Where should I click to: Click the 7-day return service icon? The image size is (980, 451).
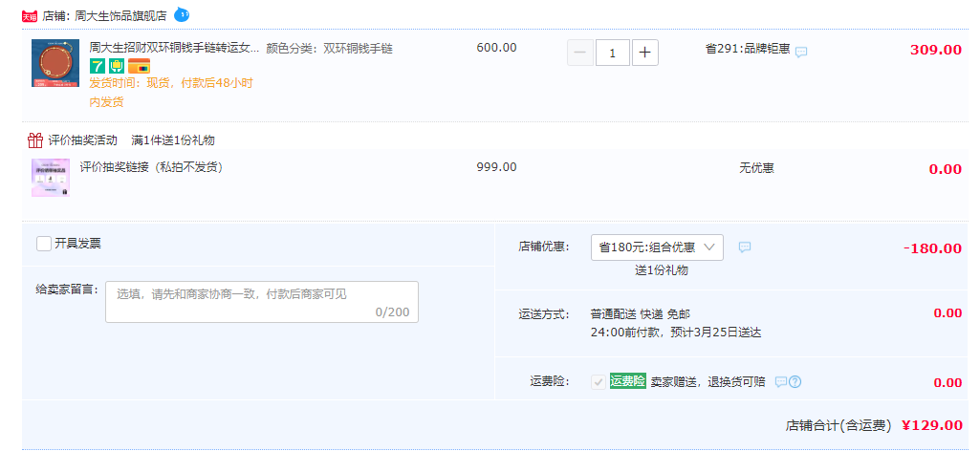coord(97,66)
